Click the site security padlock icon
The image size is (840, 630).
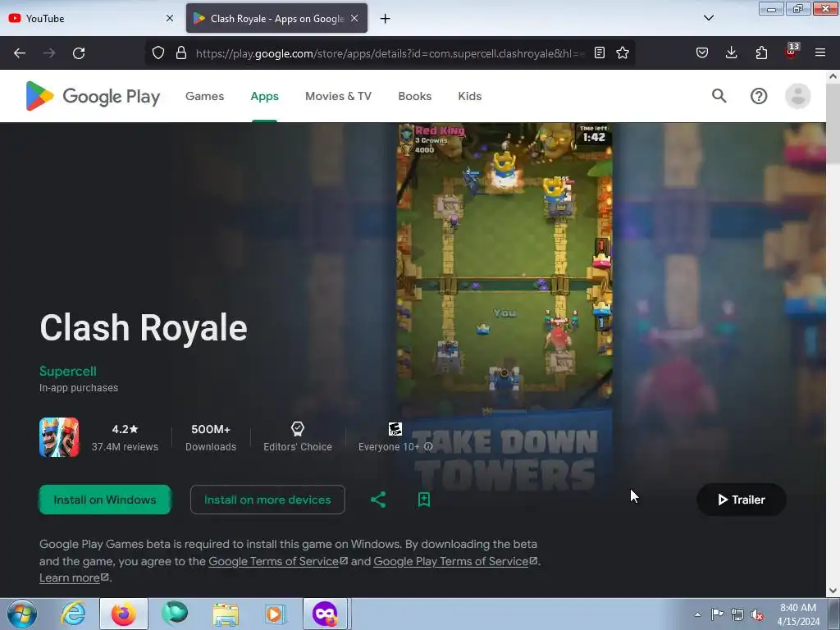point(181,52)
